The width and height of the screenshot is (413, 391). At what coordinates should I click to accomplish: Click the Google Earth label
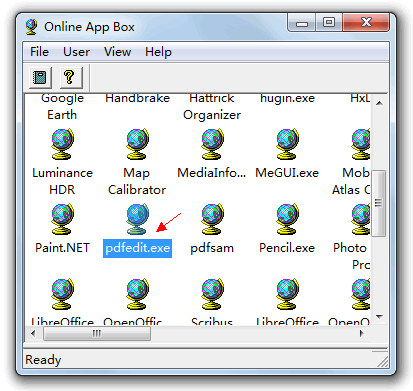62,107
